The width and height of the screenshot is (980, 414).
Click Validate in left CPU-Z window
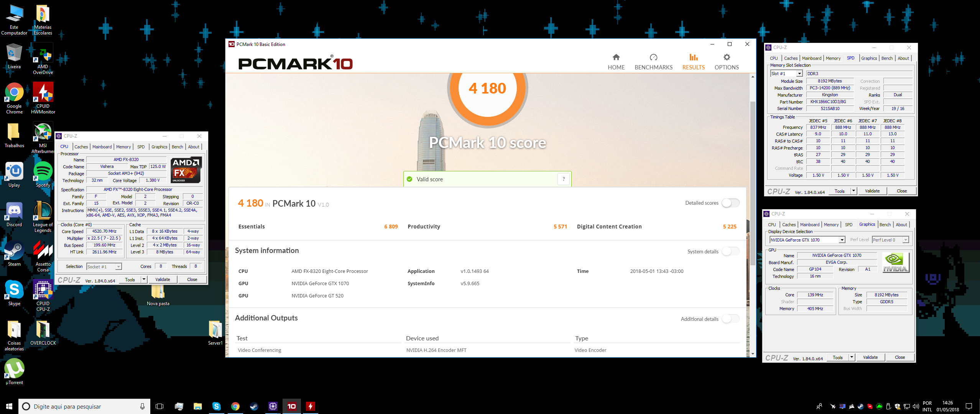(163, 279)
